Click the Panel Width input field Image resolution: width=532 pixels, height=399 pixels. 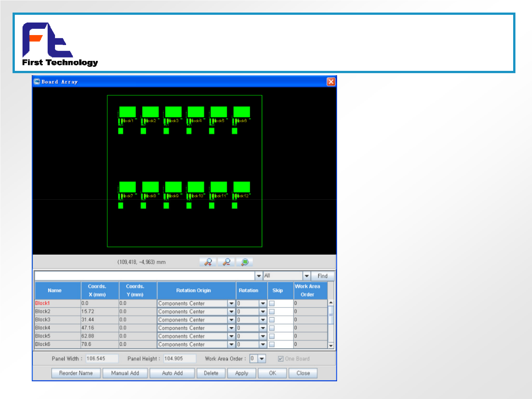pos(102,359)
